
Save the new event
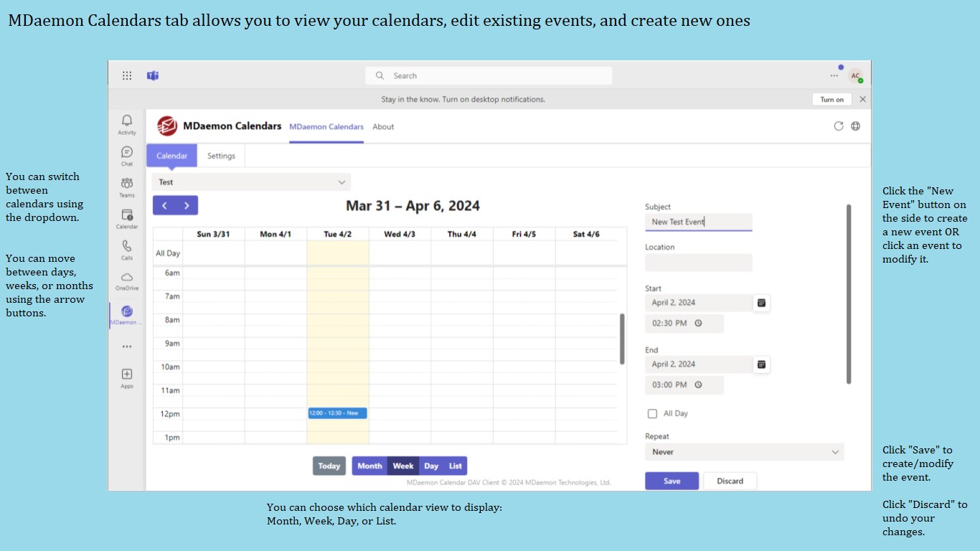[672, 481]
